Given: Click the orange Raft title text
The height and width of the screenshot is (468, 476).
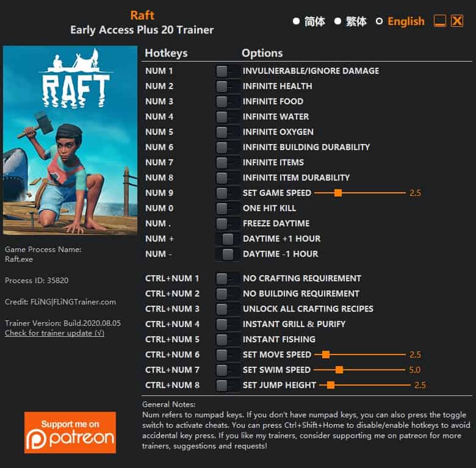Looking at the screenshot, I should coord(142,15).
